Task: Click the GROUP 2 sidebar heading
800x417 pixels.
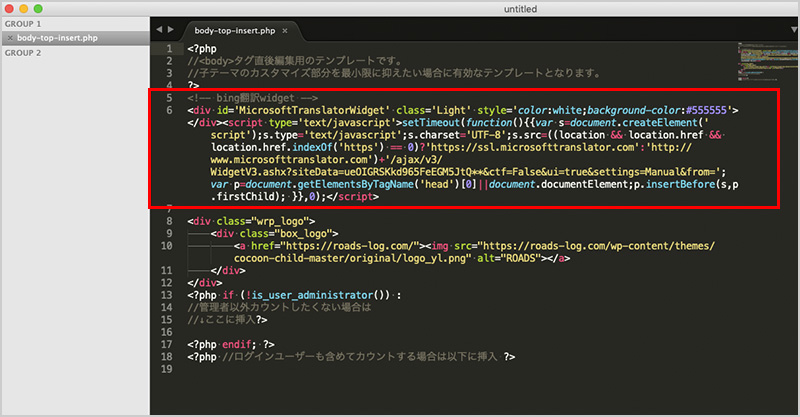Action: point(23,53)
